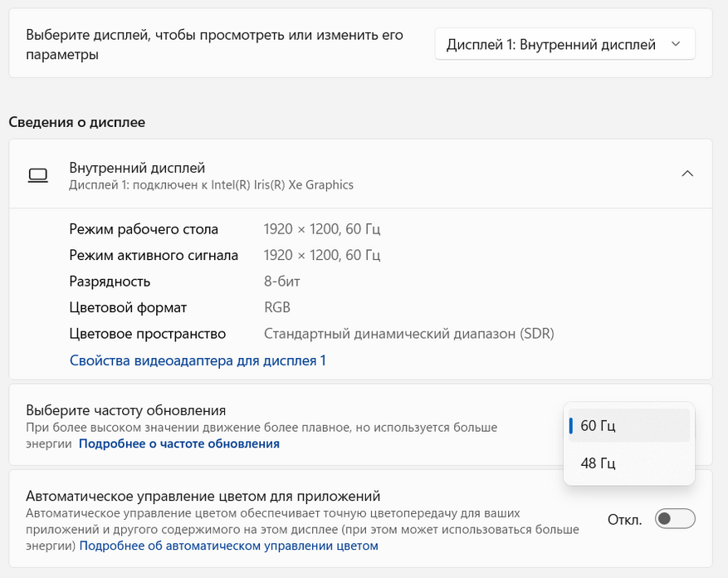Click the Внутренний дисплей header title
The width and height of the screenshot is (728, 578).
click(137, 168)
